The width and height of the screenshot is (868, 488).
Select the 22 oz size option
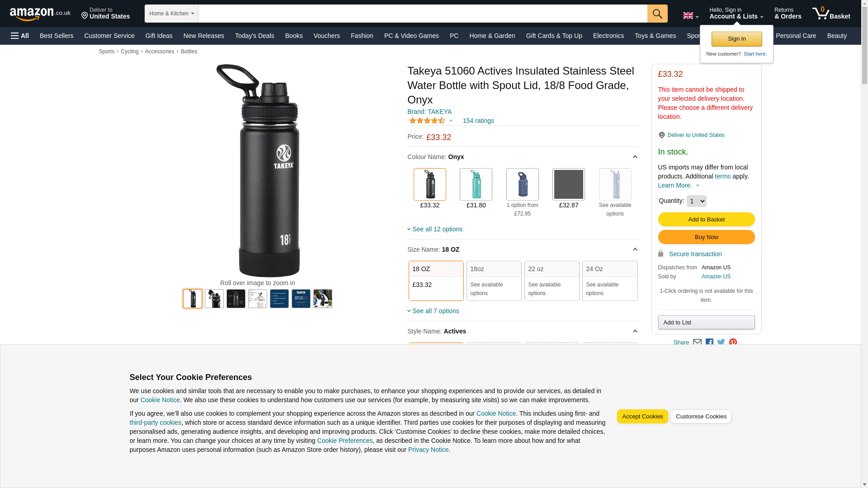pos(552,281)
